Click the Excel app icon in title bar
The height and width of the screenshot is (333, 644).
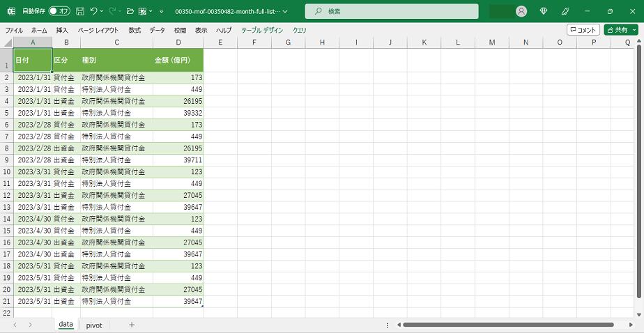tap(11, 12)
